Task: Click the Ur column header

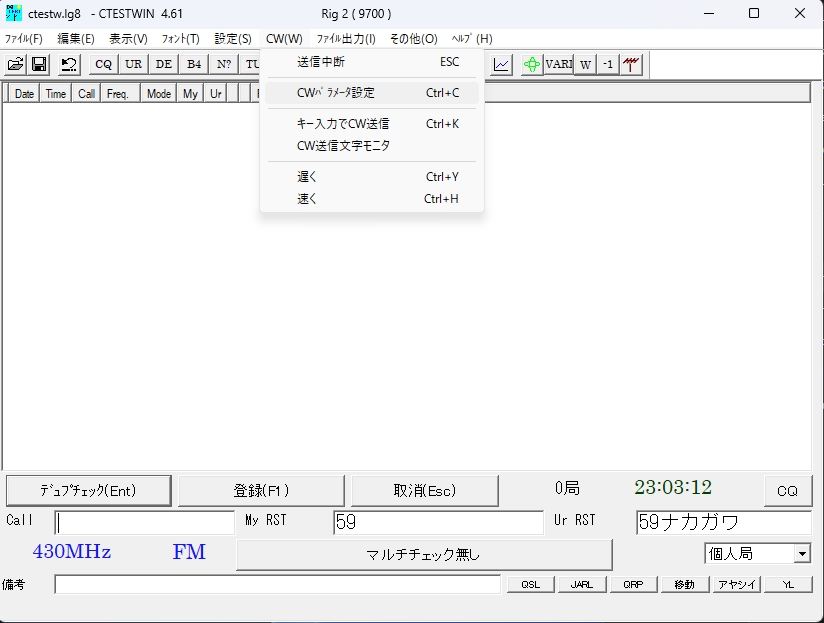Action: point(215,94)
